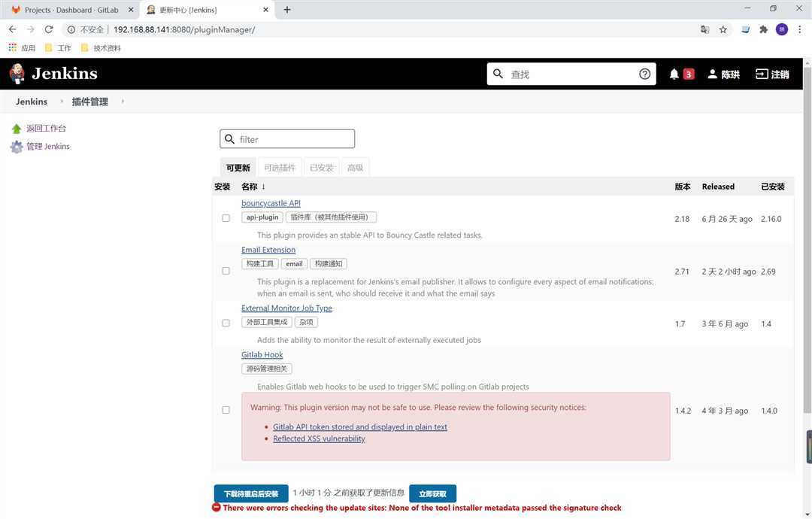812x519 pixels.
Task: Click the Jenkins 查找 search box
Action: 571,74
